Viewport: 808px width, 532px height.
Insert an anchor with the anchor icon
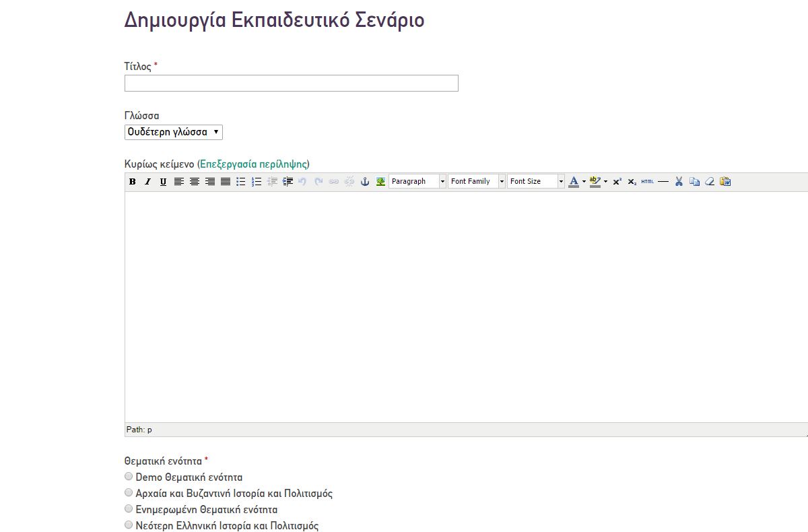pos(365,182)
